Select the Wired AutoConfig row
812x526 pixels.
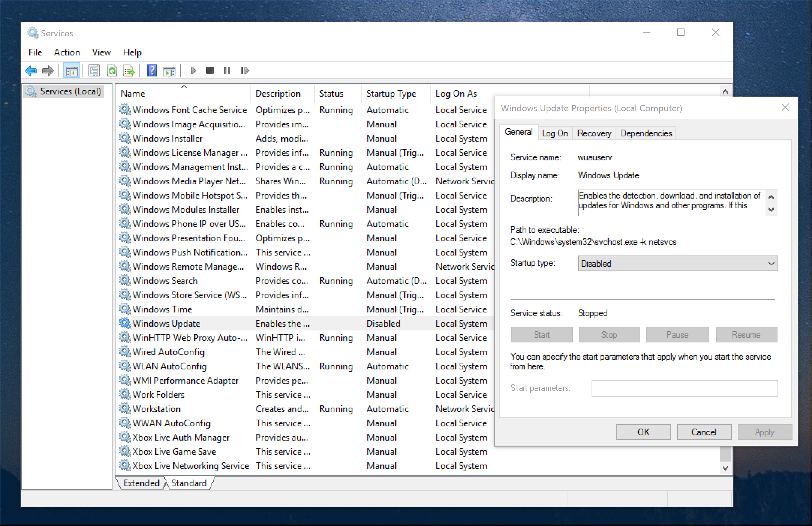click(306, 352)
